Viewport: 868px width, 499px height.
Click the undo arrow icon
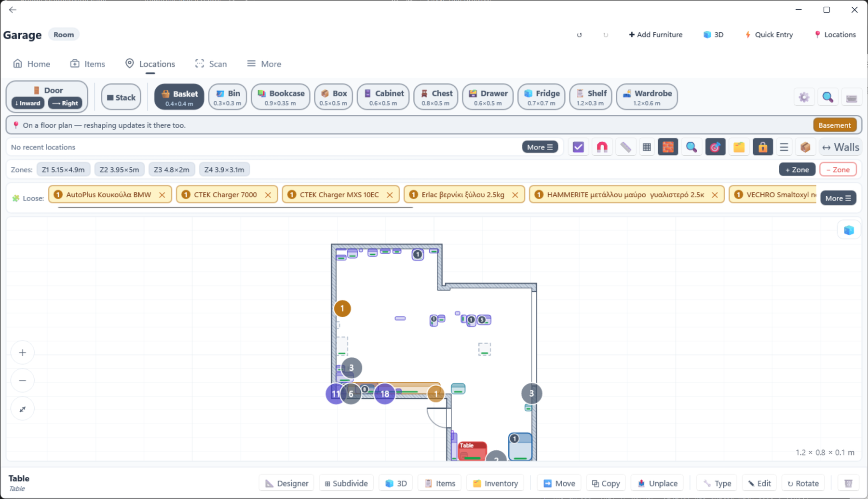point(579,35)
